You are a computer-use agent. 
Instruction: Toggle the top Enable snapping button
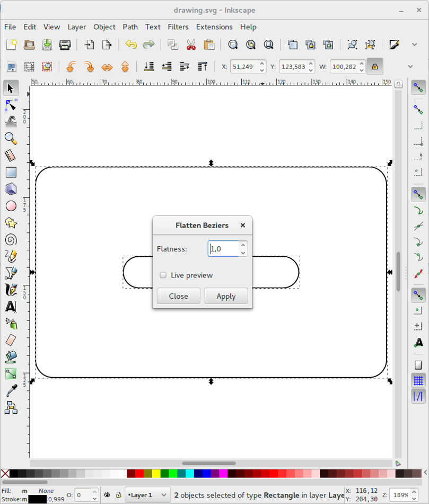click(418, 87)
